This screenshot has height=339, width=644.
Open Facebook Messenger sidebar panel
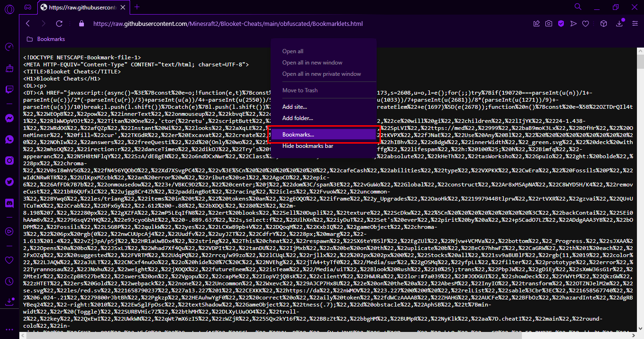coord(9,118)
